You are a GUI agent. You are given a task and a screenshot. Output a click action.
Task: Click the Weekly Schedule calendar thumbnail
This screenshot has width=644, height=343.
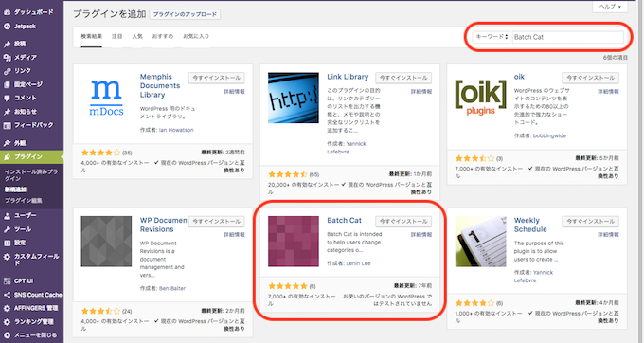(480, 242)
